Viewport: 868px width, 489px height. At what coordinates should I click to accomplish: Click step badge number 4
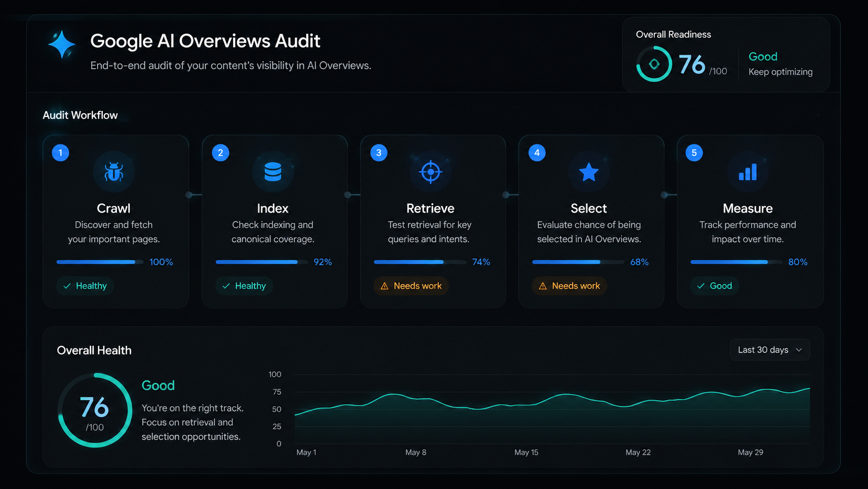point(537,153)
